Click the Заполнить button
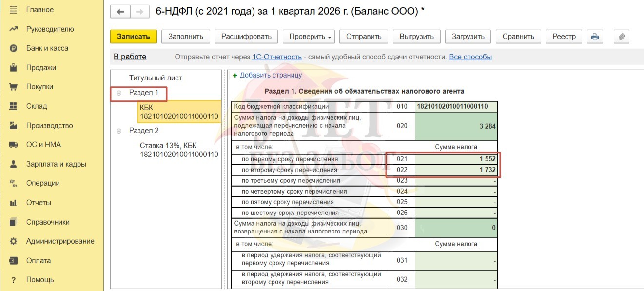The height and width of the screenshot is (291, 644). [186, 37]
